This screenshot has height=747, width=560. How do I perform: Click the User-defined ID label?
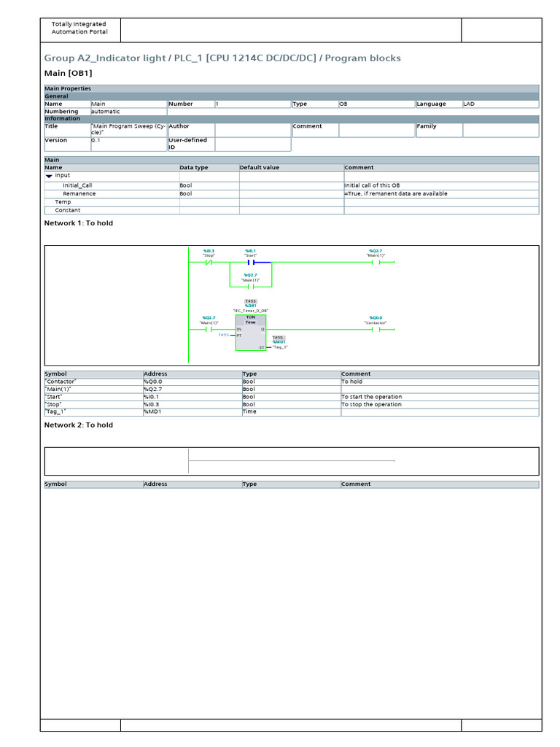coord(187,144)
